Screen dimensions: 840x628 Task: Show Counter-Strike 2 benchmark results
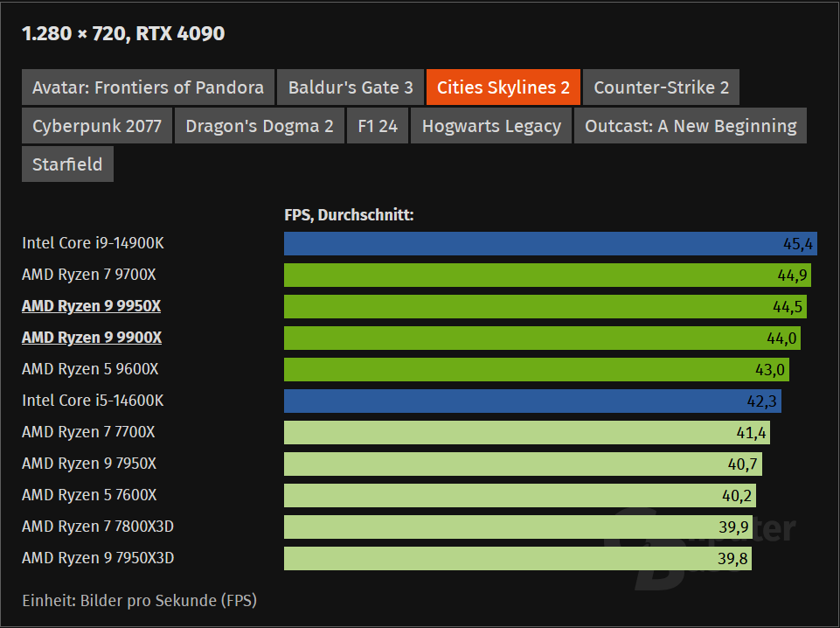(661, 87)
